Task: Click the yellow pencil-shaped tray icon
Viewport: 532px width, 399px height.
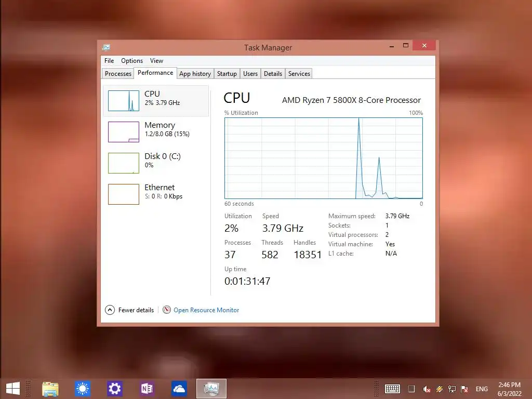Action: click(x=440, y=389)
